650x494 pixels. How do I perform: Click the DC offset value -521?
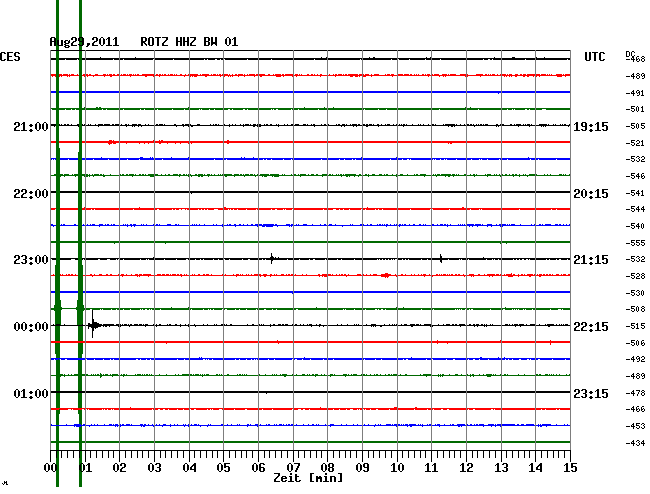click(635, 143)
